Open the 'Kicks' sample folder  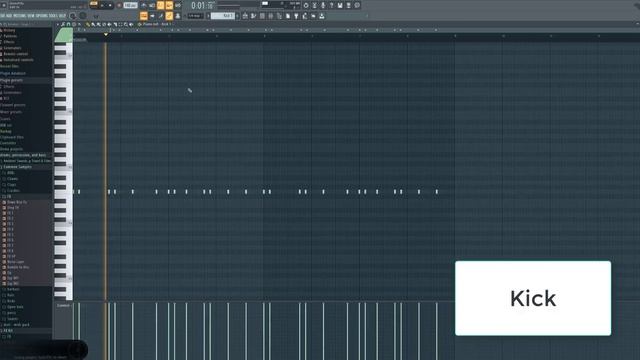tap(11, 301)
